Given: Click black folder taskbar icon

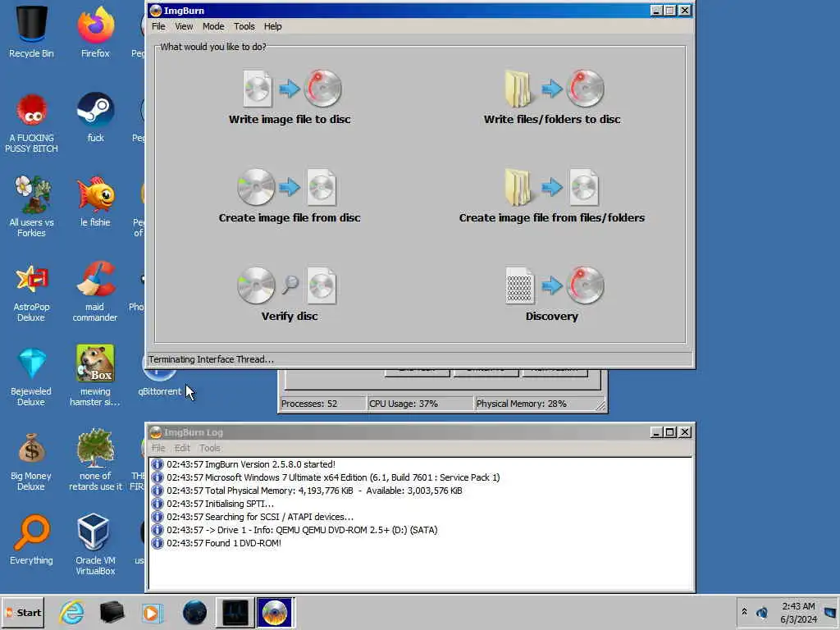Looking at the screenshot, I should point(112,612).
